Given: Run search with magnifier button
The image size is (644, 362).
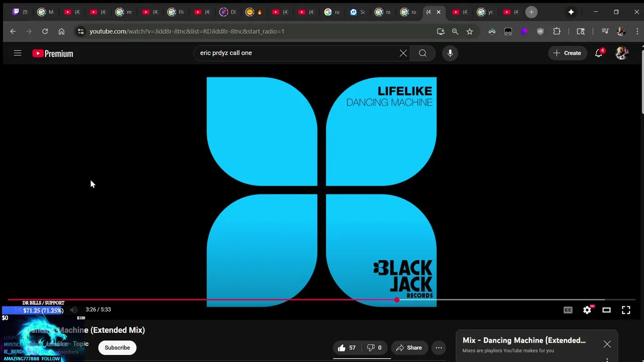Looking at the screenshot, I should point(423,53).
